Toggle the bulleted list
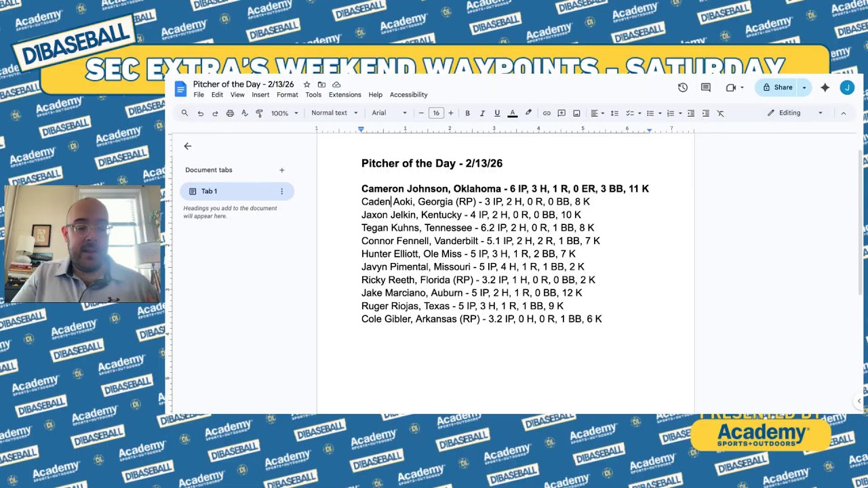The height and width of the screenshot is (488, 868). point(650,113)
